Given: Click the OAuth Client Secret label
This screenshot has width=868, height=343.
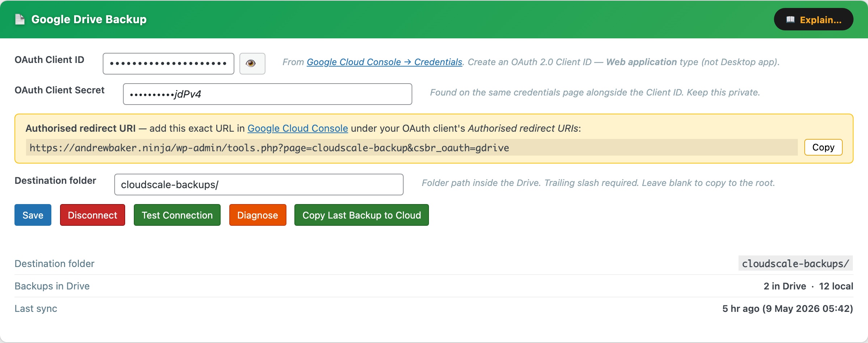Looking at the screenshot, I should click(x=59, y=90).
